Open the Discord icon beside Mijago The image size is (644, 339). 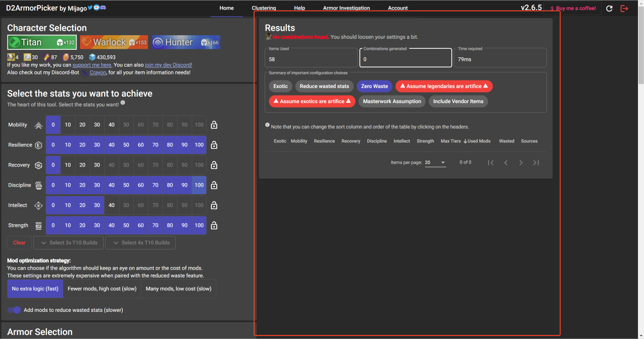pos(103,8)
